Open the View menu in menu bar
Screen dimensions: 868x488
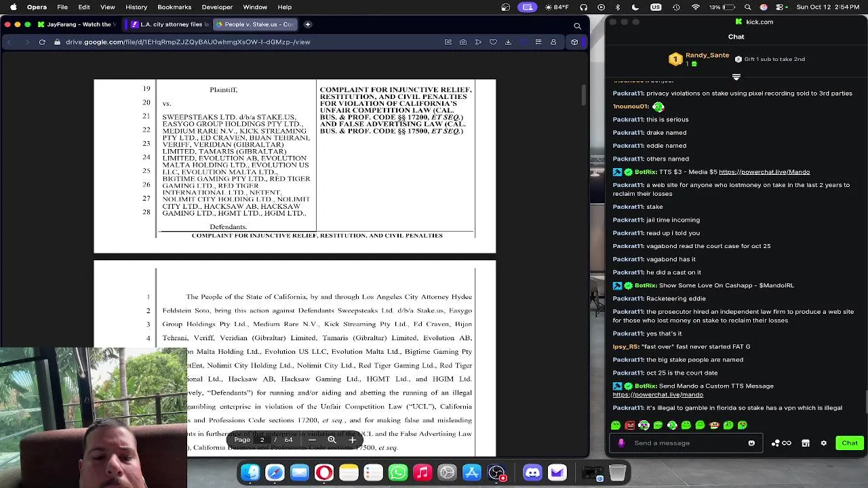coord(107,7)
